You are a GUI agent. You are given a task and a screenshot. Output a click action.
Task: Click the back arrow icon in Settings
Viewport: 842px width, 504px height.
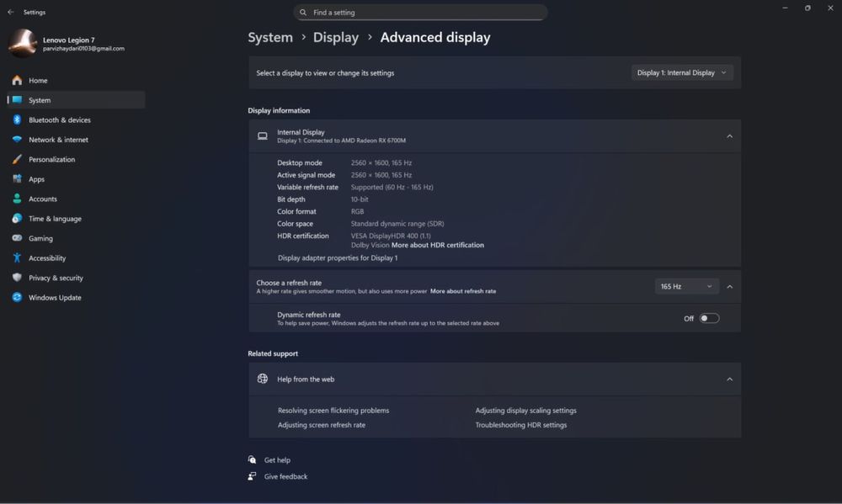[x=11, y=12]
